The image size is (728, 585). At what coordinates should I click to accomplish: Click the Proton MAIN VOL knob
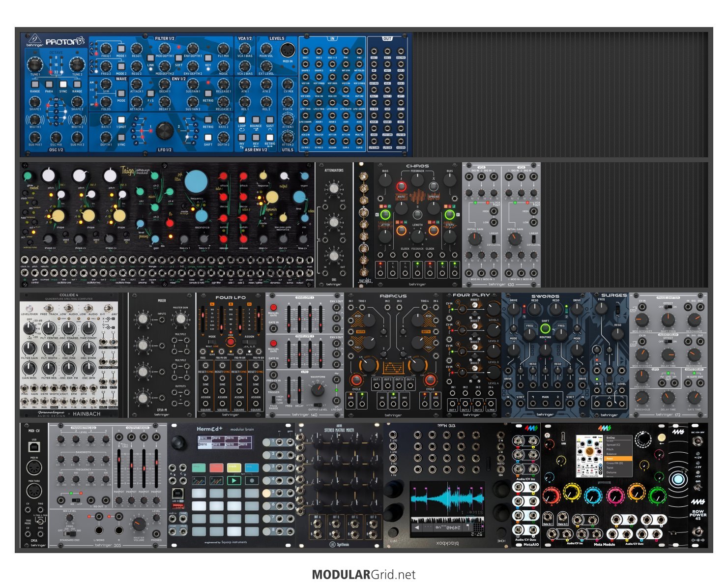click(266, 49)
